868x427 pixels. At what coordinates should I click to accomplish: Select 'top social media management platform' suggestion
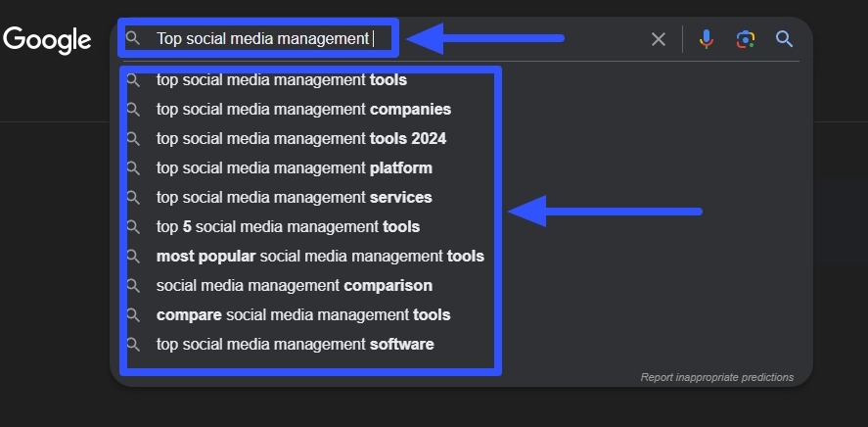coord(294,168)
